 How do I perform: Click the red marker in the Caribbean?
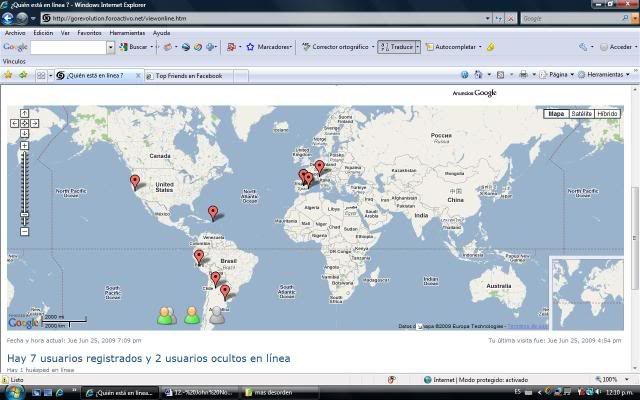(x=213, y=213)
